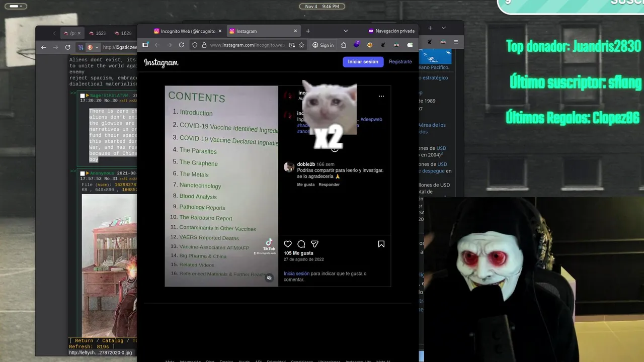
Task: Open the purple extension with badge 7
Action: [x=357, y=45]
